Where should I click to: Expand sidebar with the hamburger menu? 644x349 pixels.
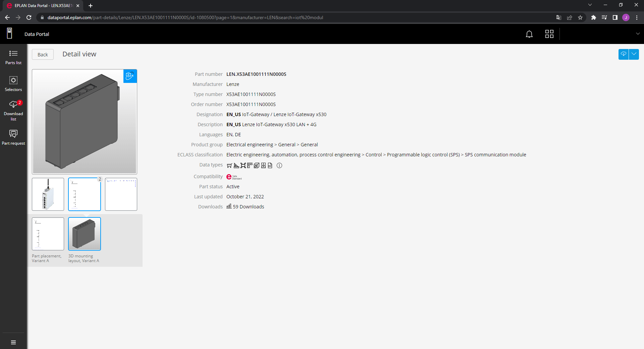tap(13, 342)
